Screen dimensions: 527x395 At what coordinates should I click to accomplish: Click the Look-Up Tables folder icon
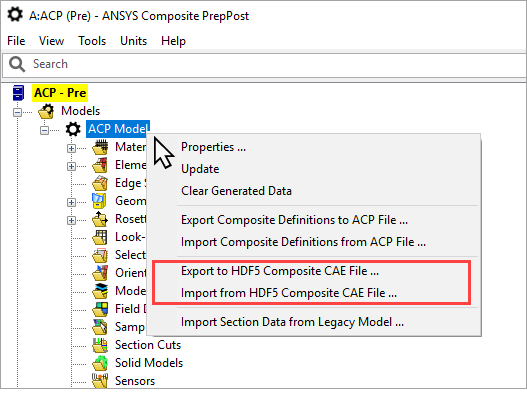point(100,237)
